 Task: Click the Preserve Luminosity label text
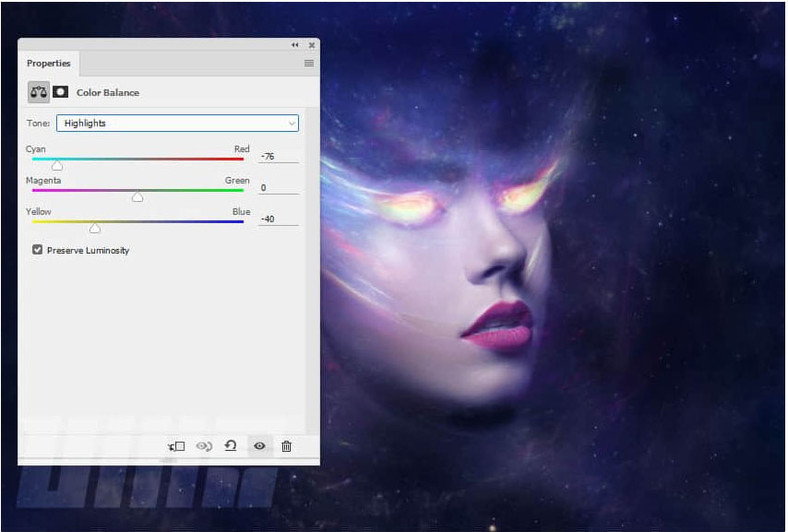tap(88, 250)
